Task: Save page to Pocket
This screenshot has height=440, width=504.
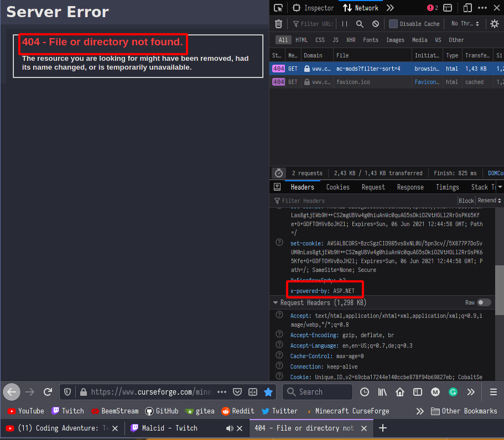Action: [x=237, y=392]
